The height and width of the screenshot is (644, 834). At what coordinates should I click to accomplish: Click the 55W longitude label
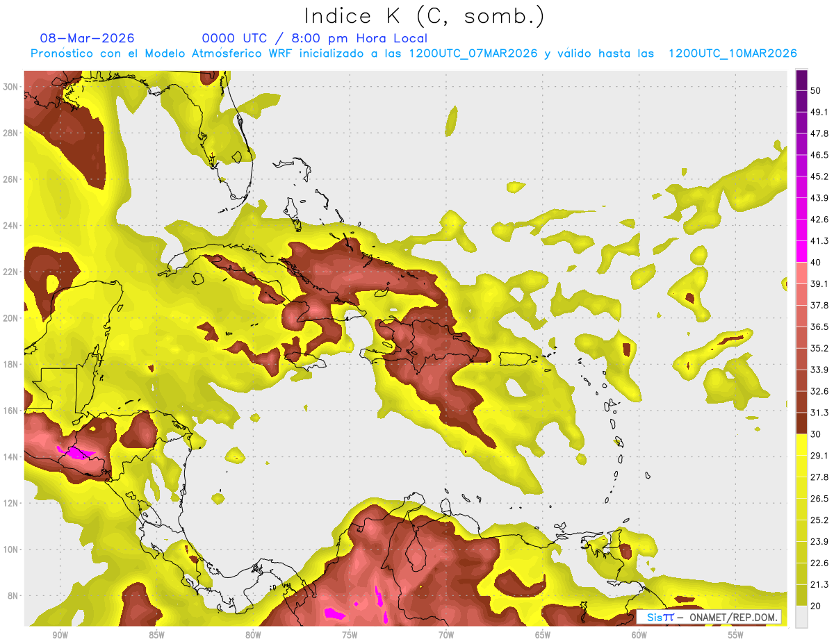pyautogui.click(x=736, y=635)
